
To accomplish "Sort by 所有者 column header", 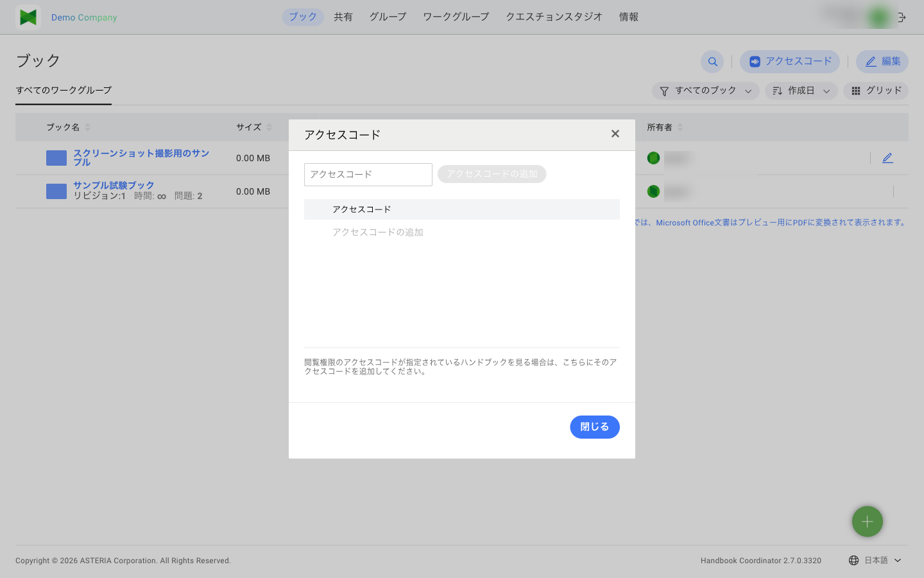I will click(x=665, y=127).
